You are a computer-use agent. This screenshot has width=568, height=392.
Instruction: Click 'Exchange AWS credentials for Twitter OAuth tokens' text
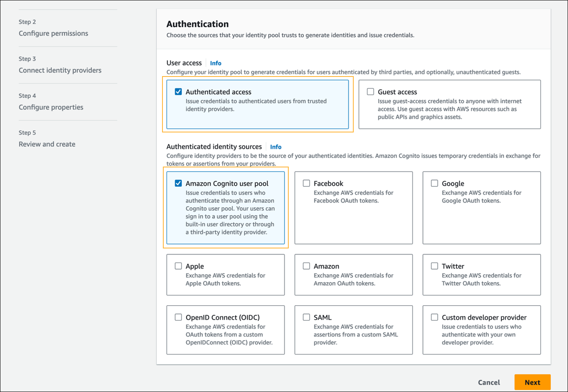tap(481, 279)
